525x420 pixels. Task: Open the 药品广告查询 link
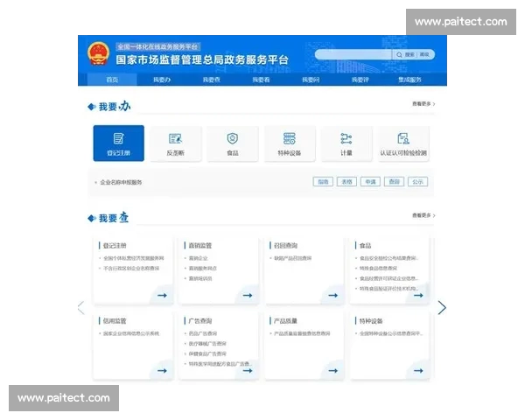click(203, 333)
